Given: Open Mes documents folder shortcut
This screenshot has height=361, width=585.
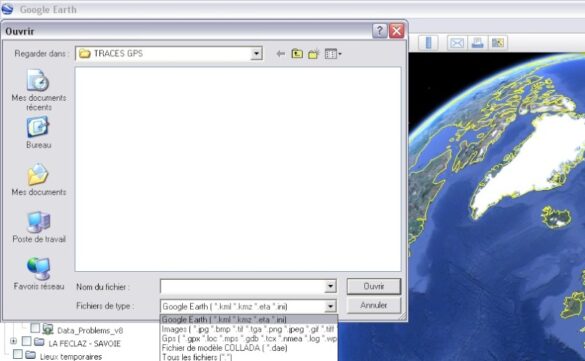Looking at the screenshot, I should [x=39, y=180].
